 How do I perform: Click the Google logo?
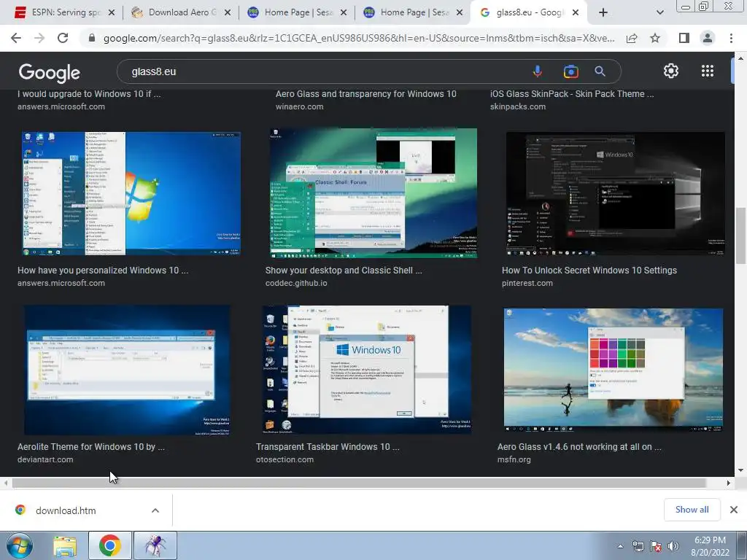pos(49,72)
